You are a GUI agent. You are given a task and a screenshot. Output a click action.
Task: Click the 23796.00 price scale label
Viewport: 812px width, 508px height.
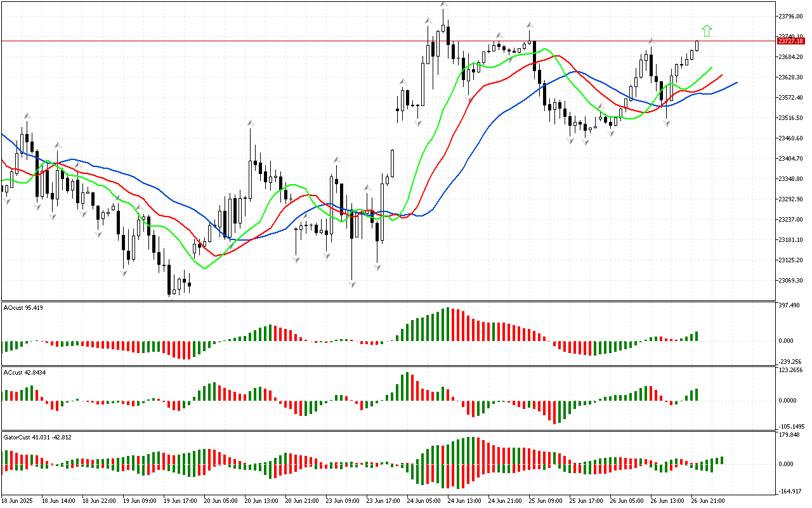(x=790, y=16)
